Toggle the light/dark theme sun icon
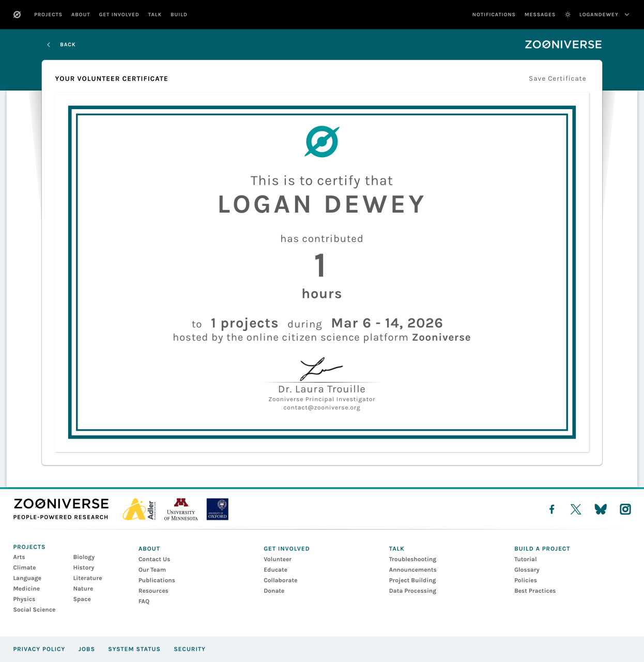The width and height of the screenshot is (644, 662). 568,14
